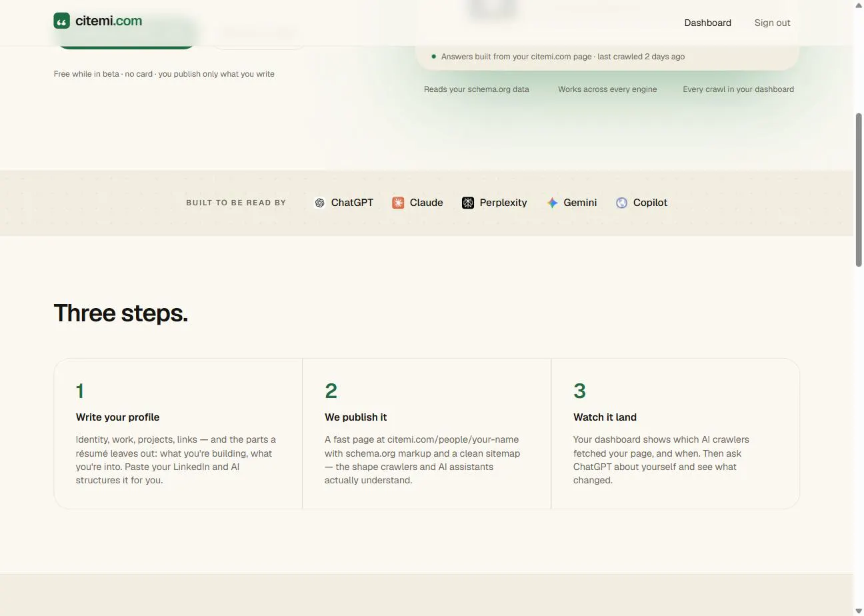This screenshot has height=616, width=864.
Task: Click the step number 3
Action: click(579, 391)
